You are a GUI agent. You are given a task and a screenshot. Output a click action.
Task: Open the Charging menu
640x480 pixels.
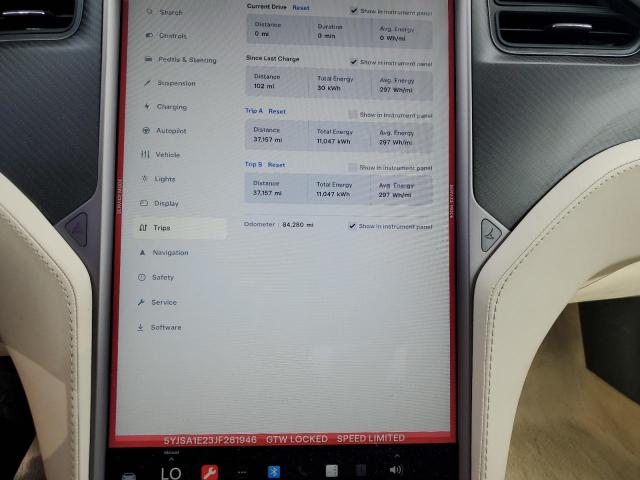tap(172, 107)
